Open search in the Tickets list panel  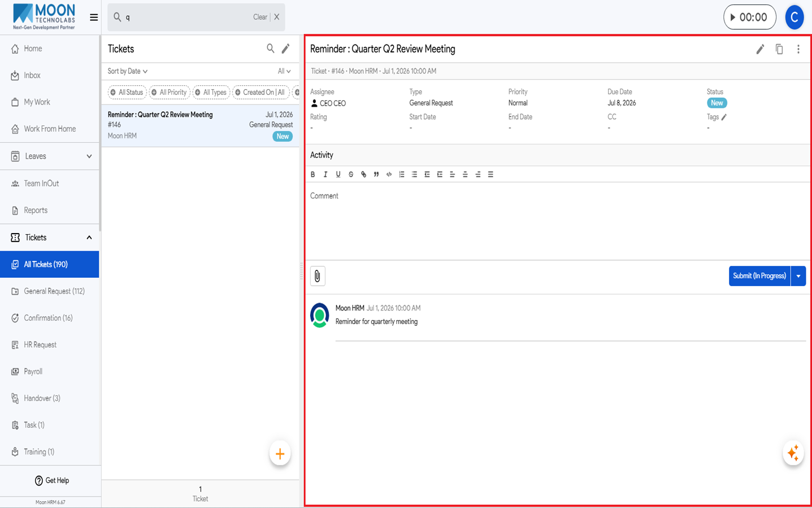(x=271, y=49)
